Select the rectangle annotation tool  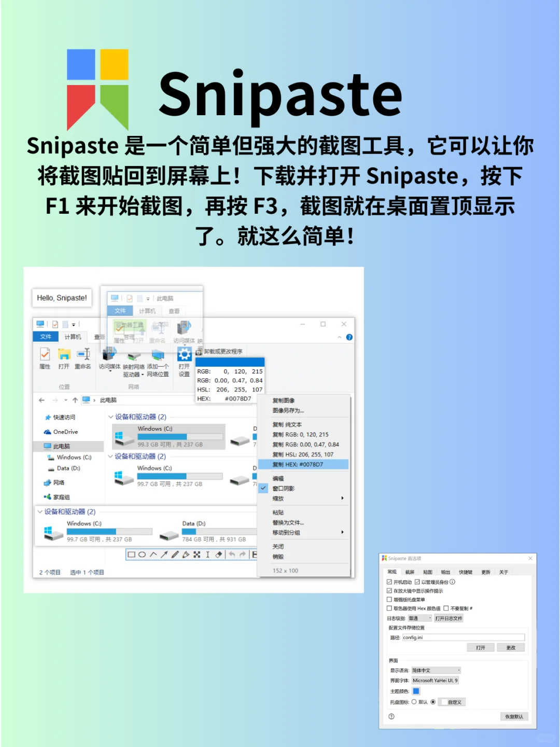point(132,555)
